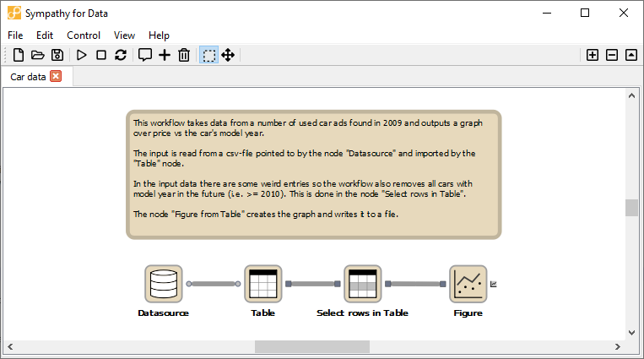This screenshot has width=644, height=359.
Task: Reload the workflow with the refresh icon
Action: (121, 55)
